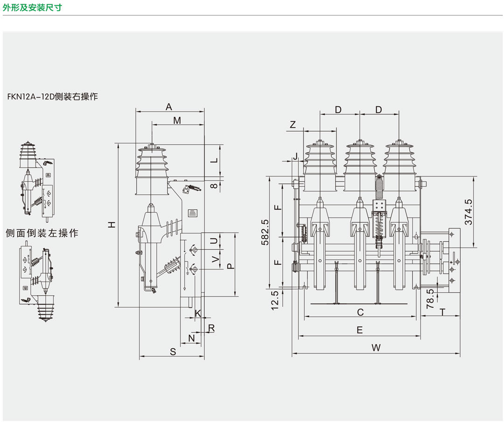Click the 外形及安装尺寸 section heading
Viewport: 504px width, 423px height.
[x=32, y=7]
